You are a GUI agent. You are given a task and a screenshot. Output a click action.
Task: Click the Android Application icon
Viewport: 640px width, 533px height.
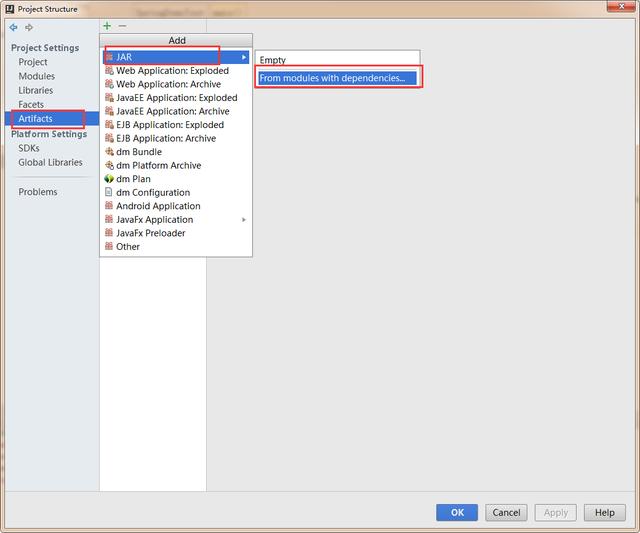109,206
